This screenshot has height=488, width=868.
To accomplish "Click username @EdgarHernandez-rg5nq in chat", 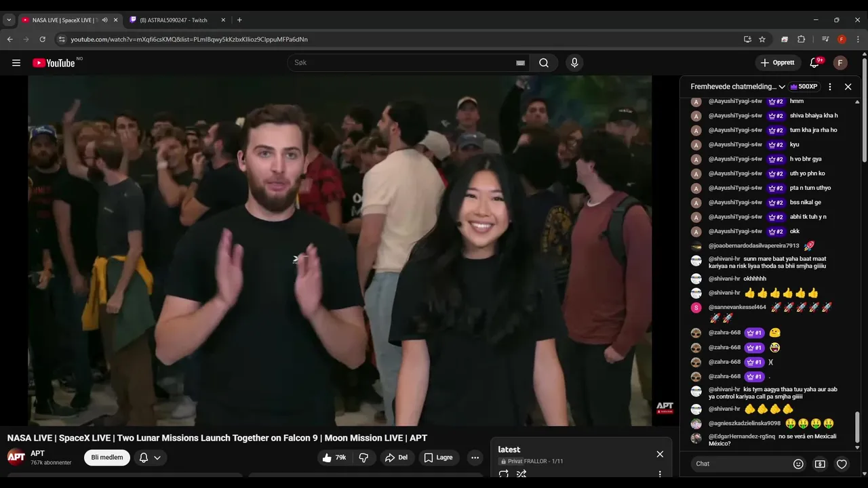I will 742,436.
